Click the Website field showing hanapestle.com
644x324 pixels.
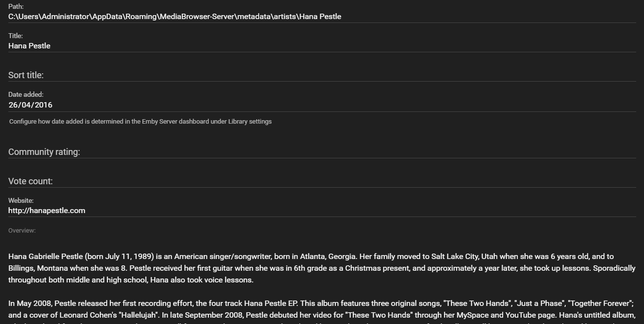point(46,211)
